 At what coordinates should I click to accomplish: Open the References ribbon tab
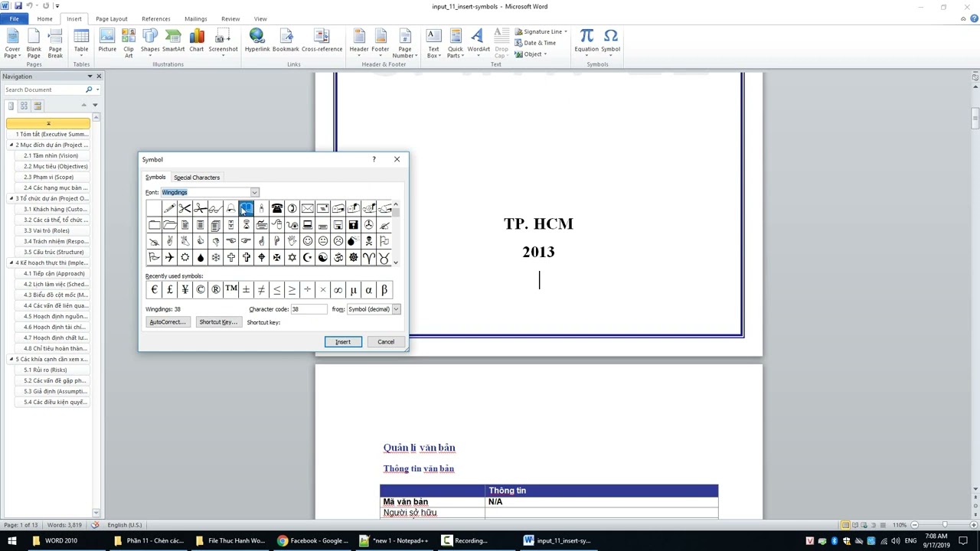[155, 18]
